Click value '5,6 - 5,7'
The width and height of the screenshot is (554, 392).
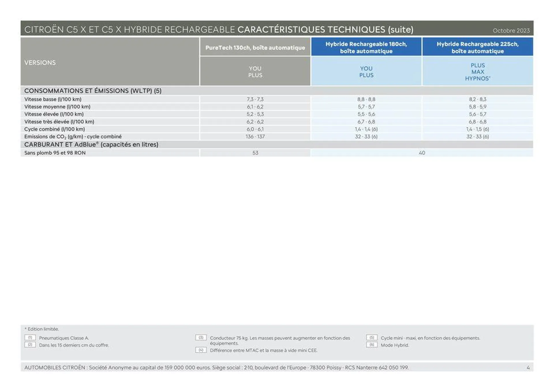pyautogui.click(x=478, y=114)
